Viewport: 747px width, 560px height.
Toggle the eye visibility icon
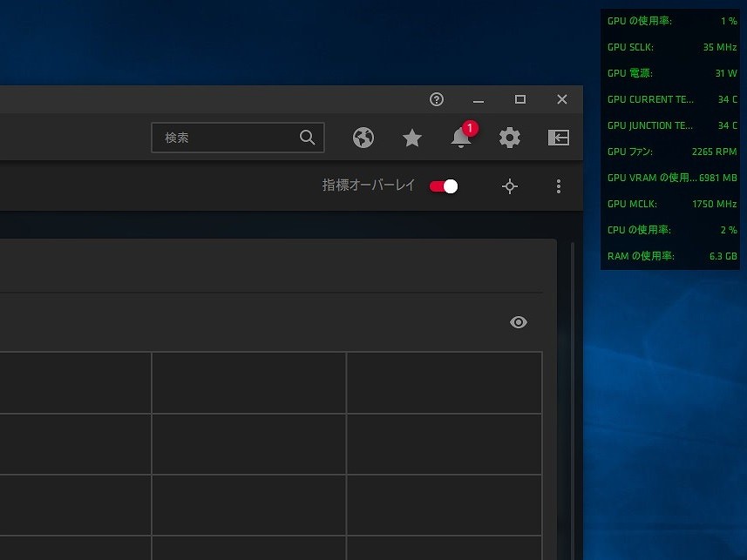click(x=519, y=322)
